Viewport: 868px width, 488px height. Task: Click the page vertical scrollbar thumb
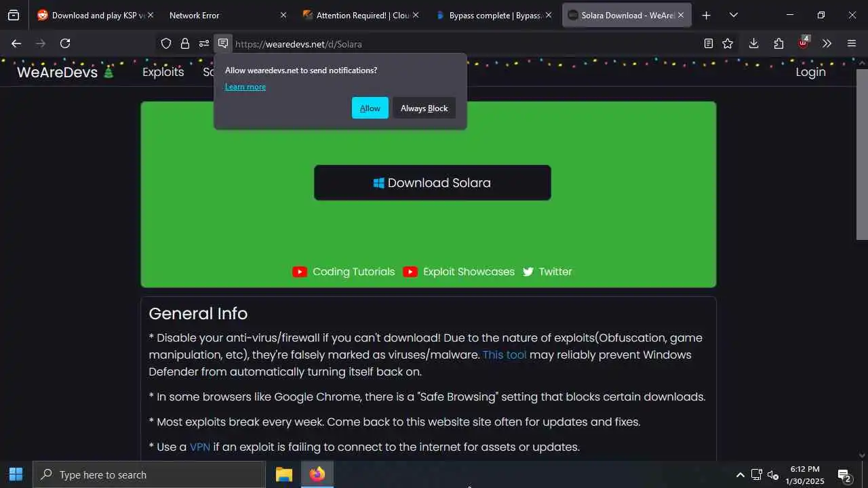tap(862, 155)
